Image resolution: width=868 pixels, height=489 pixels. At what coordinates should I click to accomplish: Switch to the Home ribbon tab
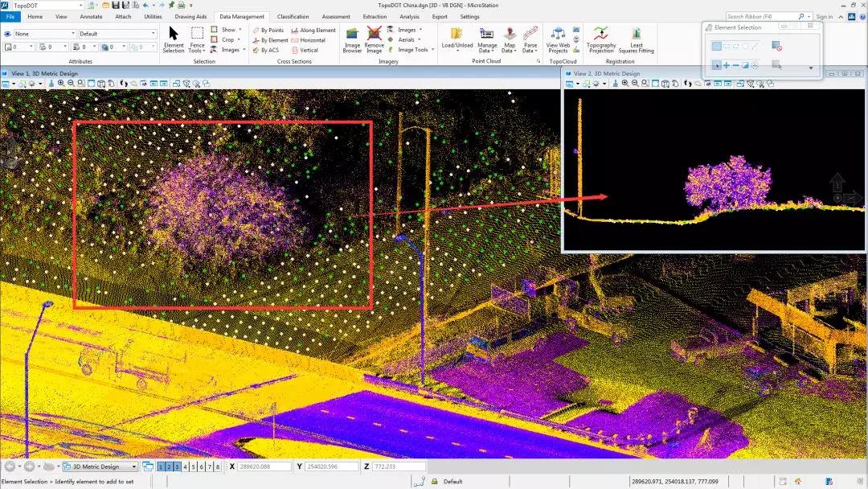point(35,17)
